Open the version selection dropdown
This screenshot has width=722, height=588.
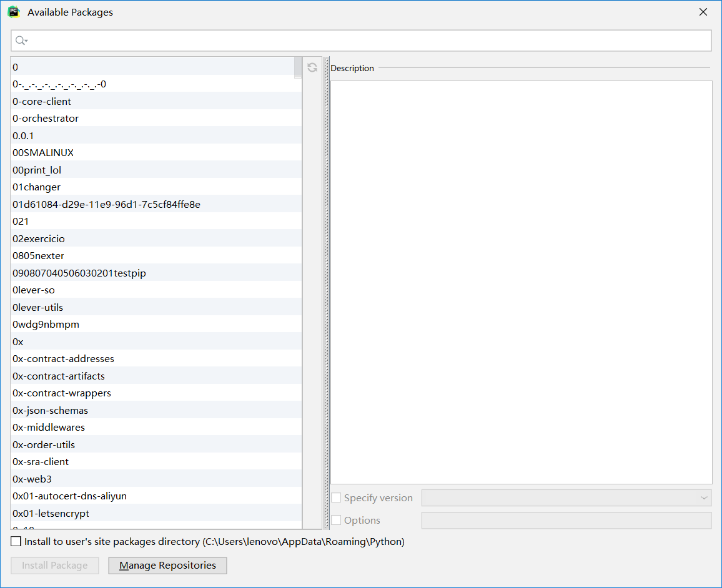pos(705,497)
